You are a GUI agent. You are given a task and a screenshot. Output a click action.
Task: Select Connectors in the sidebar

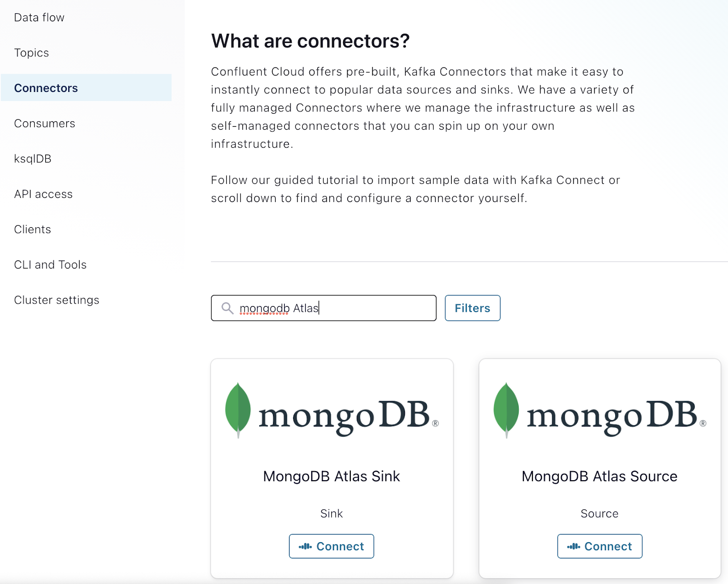tap(46, 88)
